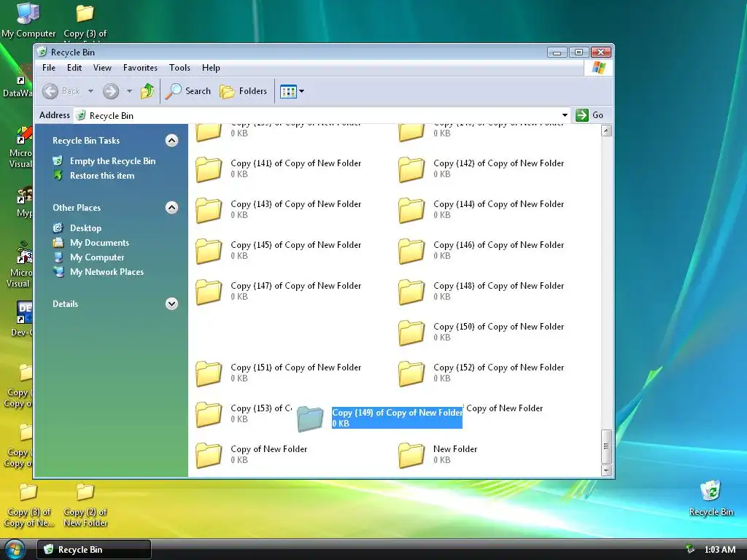The image size is (747, 560).
Task: Select Copy (143) of Copy folder icon
Action: click(209, 211)
